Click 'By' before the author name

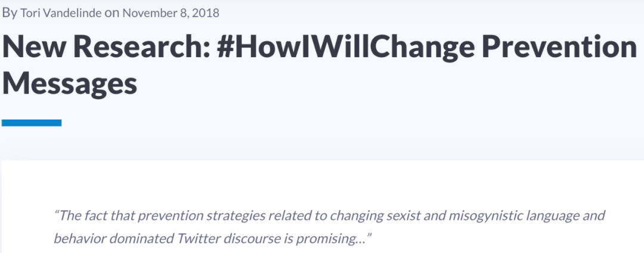tap(10, 13)
